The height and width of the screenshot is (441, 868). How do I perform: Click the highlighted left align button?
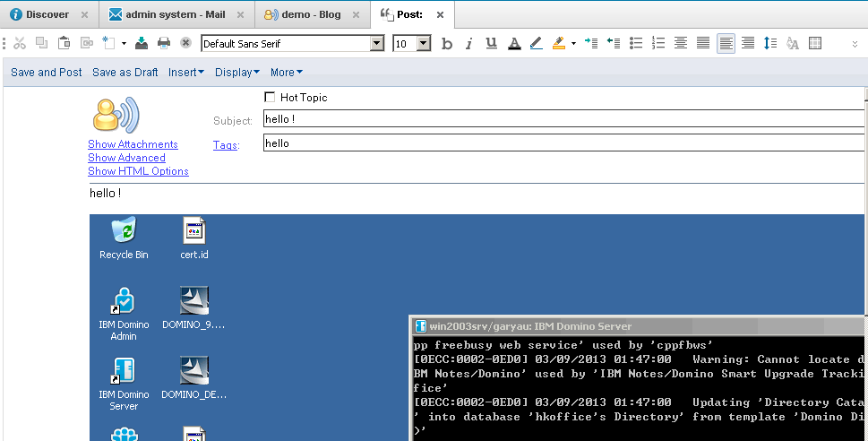[x=726, y=43]
